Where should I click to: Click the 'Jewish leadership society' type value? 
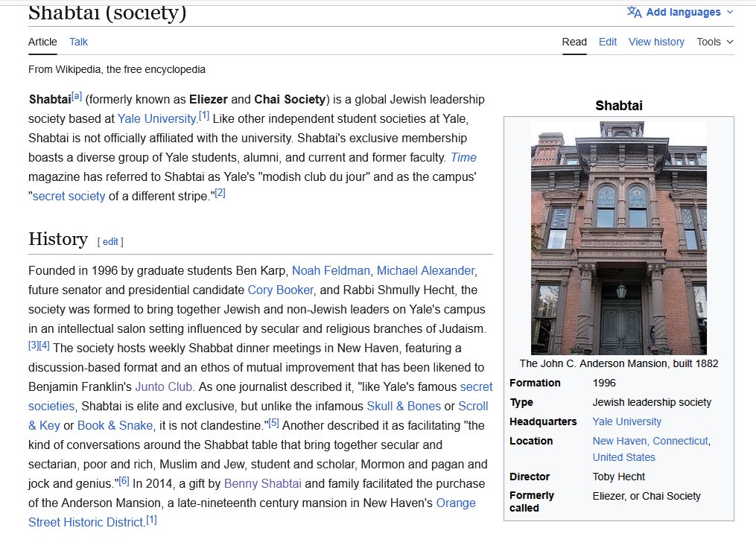coord(652,402)
